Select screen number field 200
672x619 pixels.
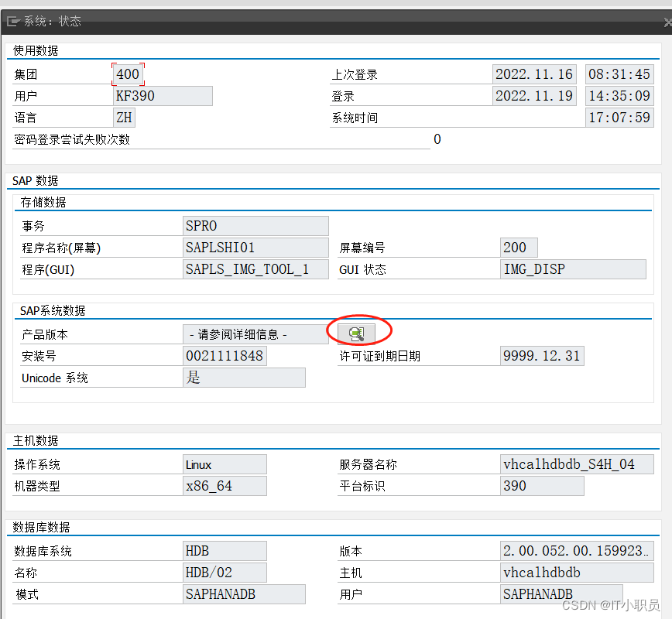[519, 248]
